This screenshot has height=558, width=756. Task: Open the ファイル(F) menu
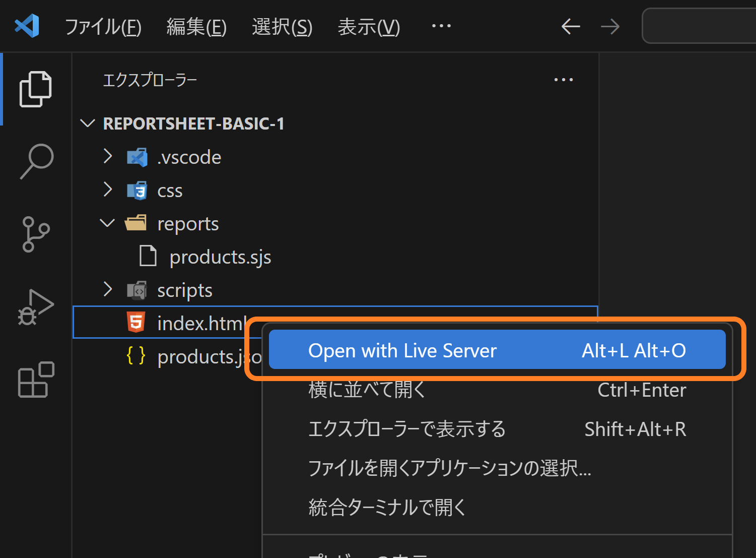[103, 27]
